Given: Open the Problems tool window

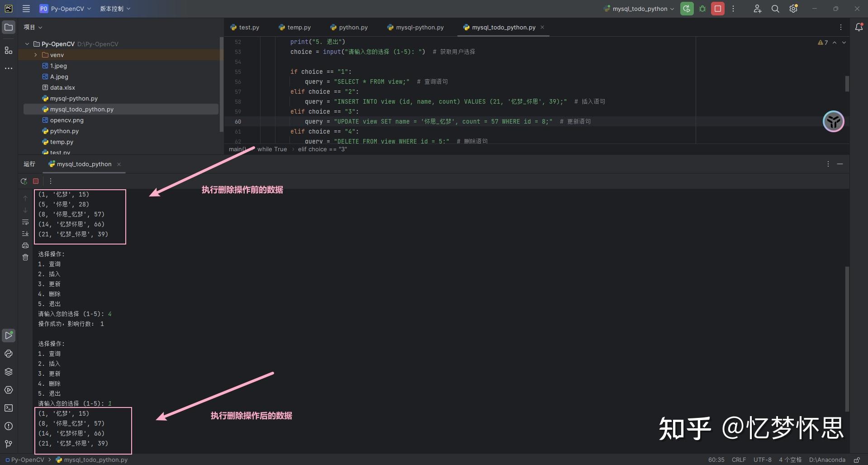Looking at the screenshot, I should 8,426.
